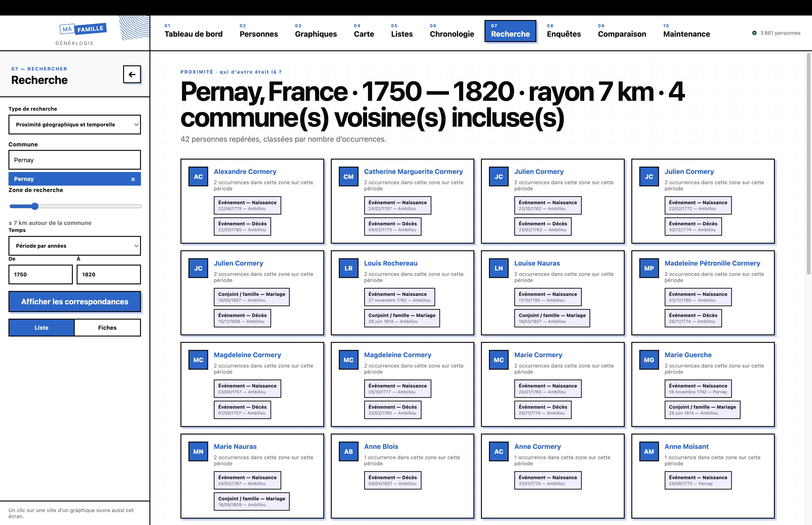Open Alexandre Cormery's profile link
Image resolution: width=812 pixels, height=525 pixels.
coord(245,172)
